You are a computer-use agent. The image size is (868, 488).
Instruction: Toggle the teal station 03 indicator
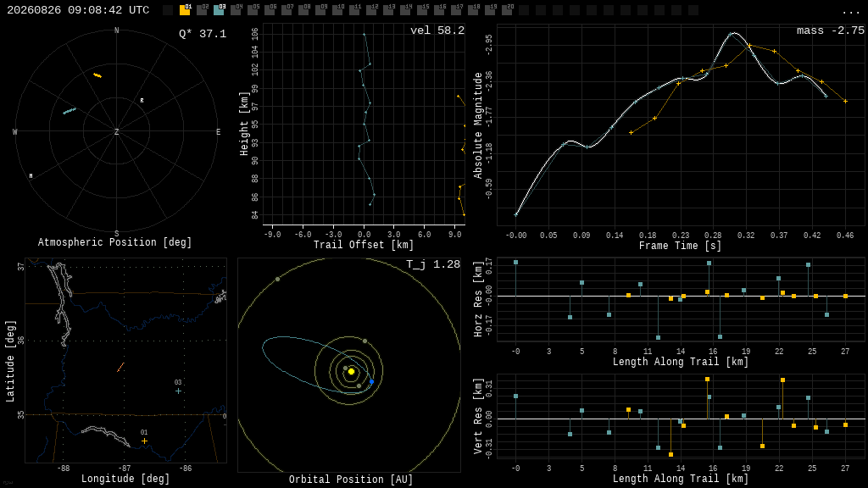[219, 10]
